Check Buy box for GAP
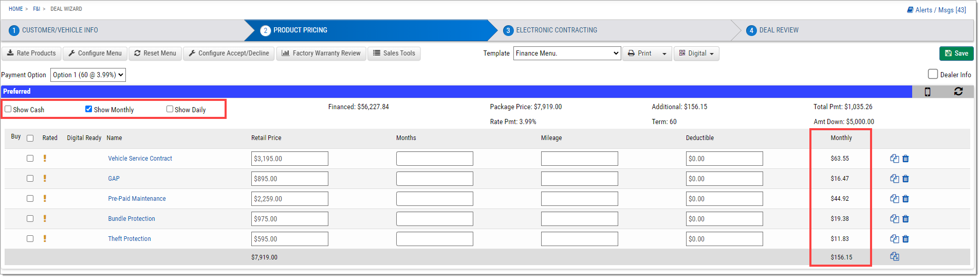The image size is (980, 278). coord(30,179)
